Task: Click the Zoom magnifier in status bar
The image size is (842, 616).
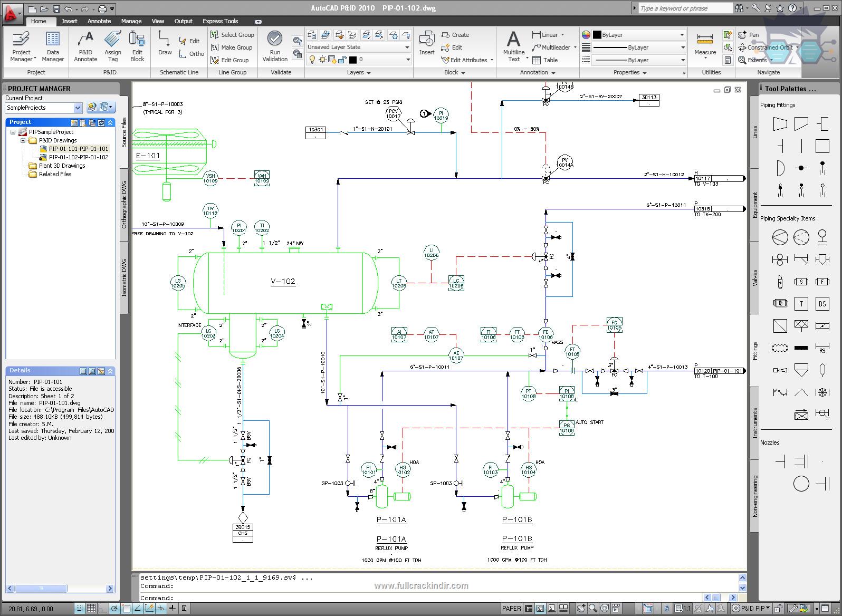Action: point(593,609)
